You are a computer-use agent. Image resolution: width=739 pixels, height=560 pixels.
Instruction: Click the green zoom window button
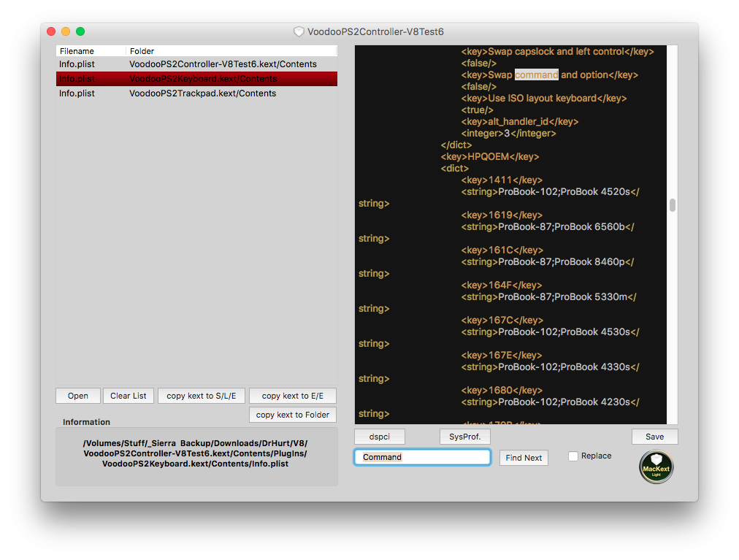click(x=80, y=31)
